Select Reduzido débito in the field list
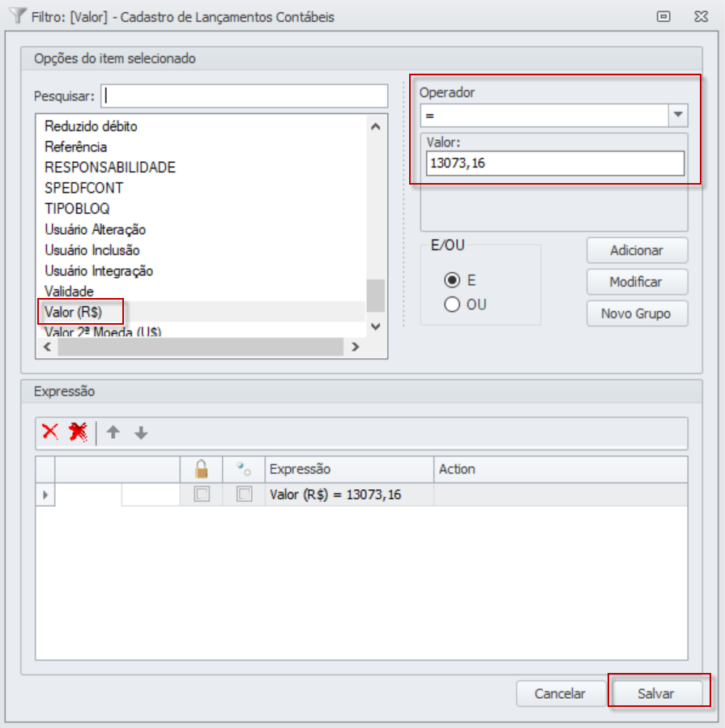Viewport: 725px width, 728px height. coord(91,126)
